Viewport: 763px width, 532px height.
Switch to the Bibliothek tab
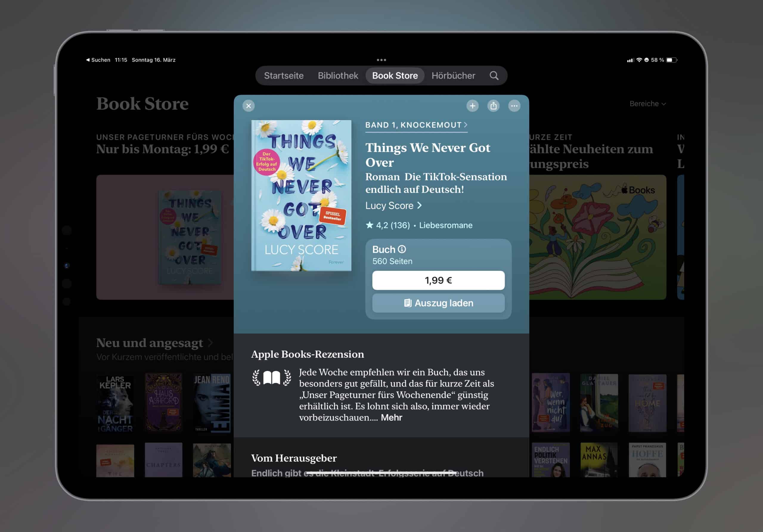[338, 76]
